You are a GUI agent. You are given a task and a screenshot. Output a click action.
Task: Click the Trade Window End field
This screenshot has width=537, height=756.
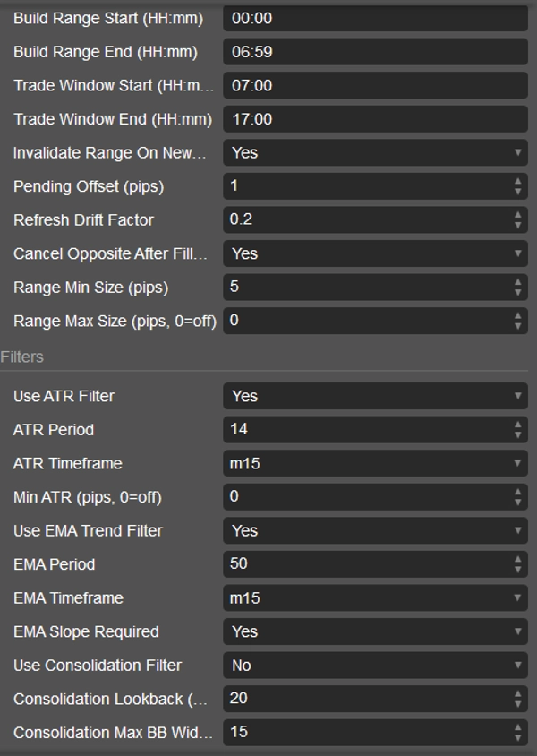[374, 119]
